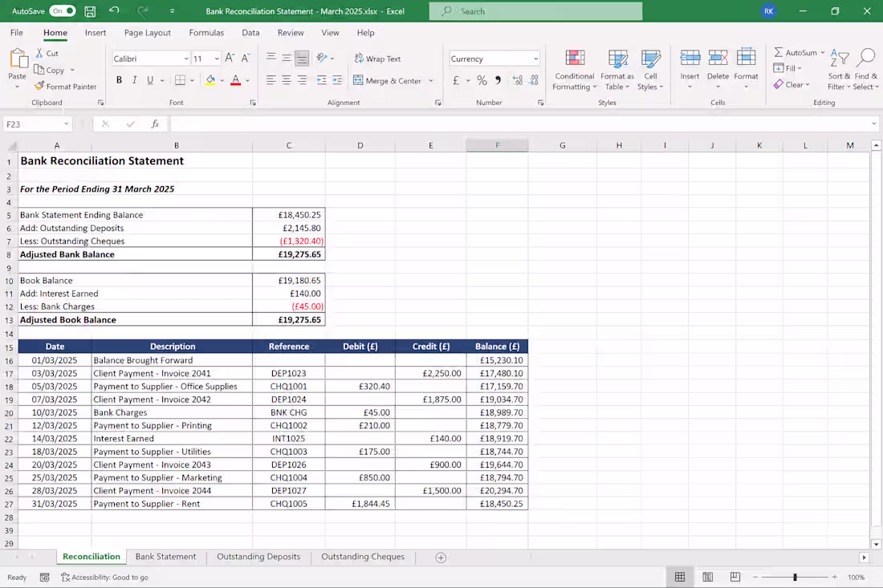Select Normal view in status bar
The height and width of the screenshot is (588, 883).
pos(680,577)
